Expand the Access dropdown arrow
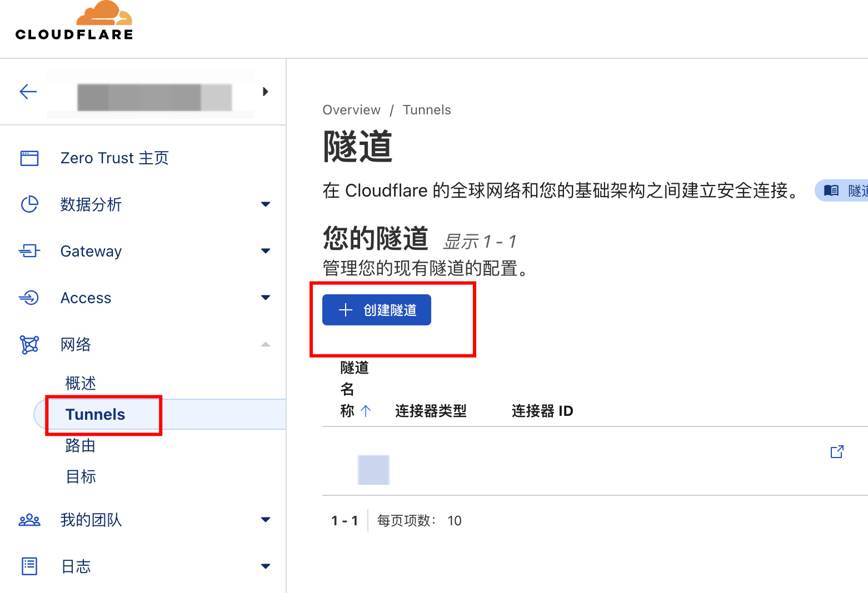Screen dimensions: 868x593 pyautogui.click(x=266, y=298)
